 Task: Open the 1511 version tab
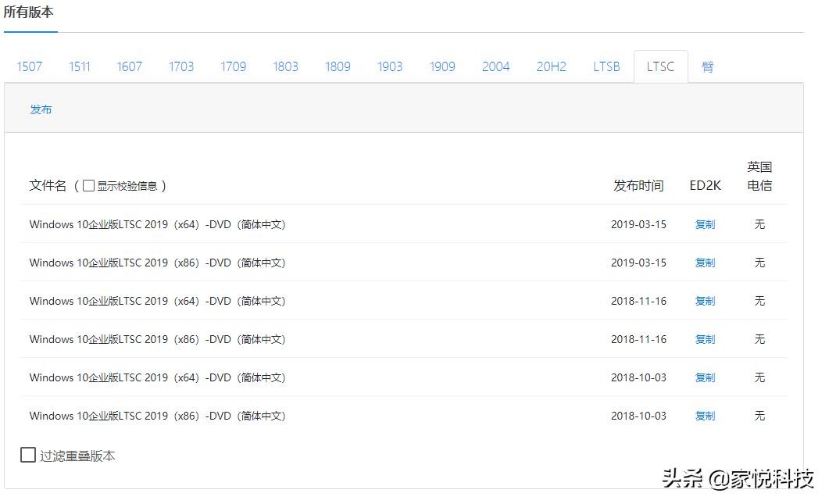79,66
